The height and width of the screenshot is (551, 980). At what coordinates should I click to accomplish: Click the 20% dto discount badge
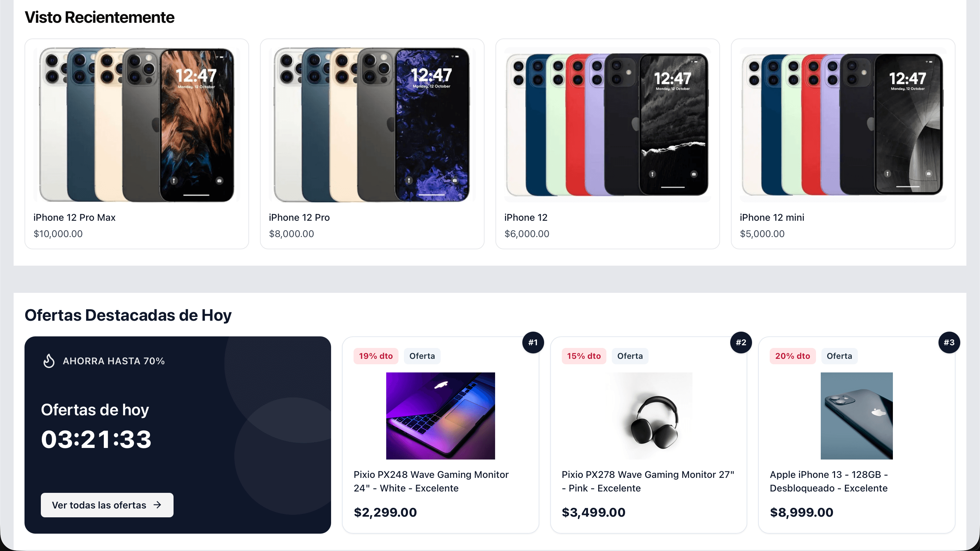point(793,356)
